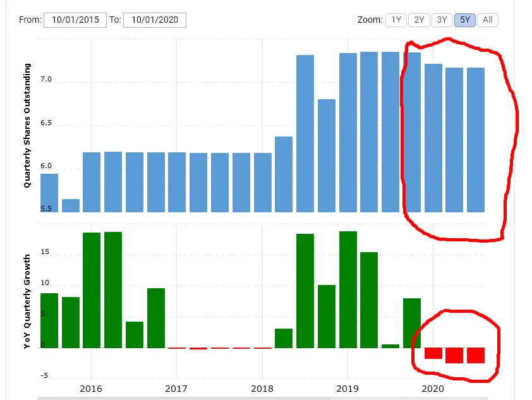Click the 2017 x-axis year label
This screenshot has height=400, width=532.
[176, 389]
